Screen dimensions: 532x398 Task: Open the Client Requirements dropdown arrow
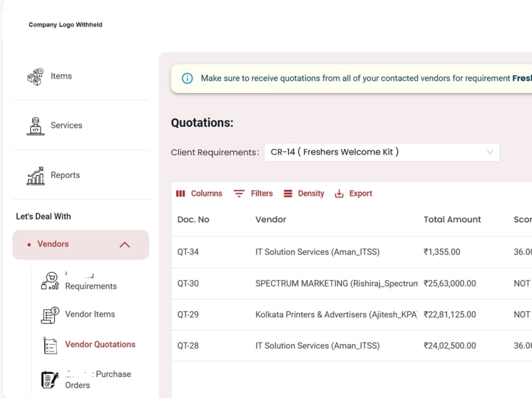pos(490,152)
